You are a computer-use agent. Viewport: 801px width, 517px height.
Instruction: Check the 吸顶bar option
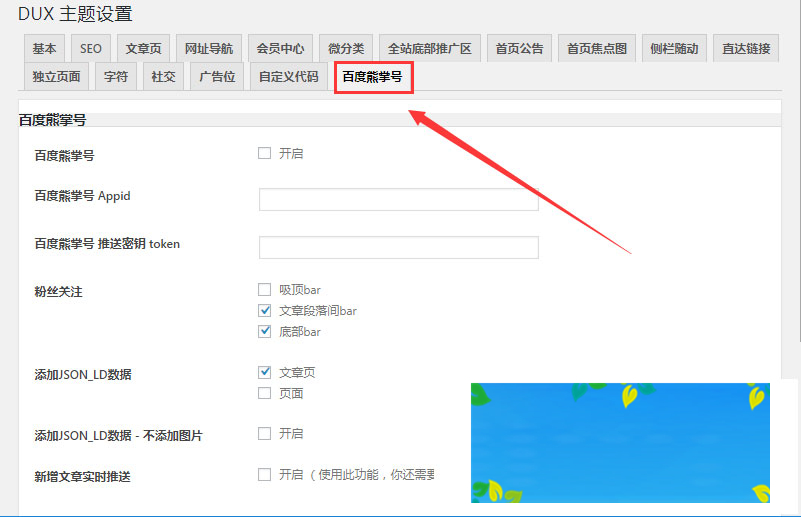point(265,290)
